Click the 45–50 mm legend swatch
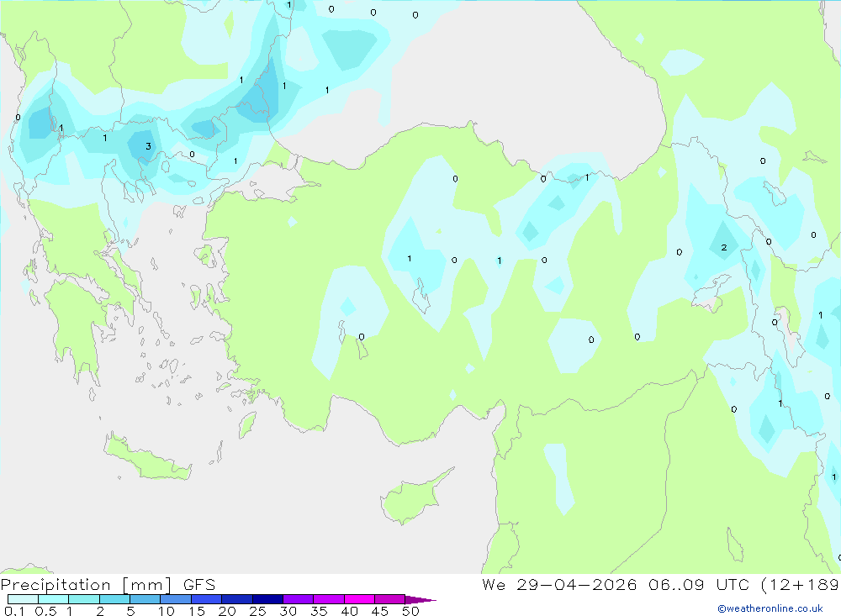Viewport: 841px width, 616px height. [390, 599]
